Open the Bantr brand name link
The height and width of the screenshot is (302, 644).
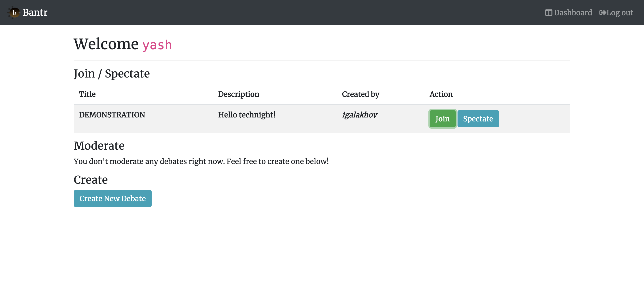tap(35, 13)
